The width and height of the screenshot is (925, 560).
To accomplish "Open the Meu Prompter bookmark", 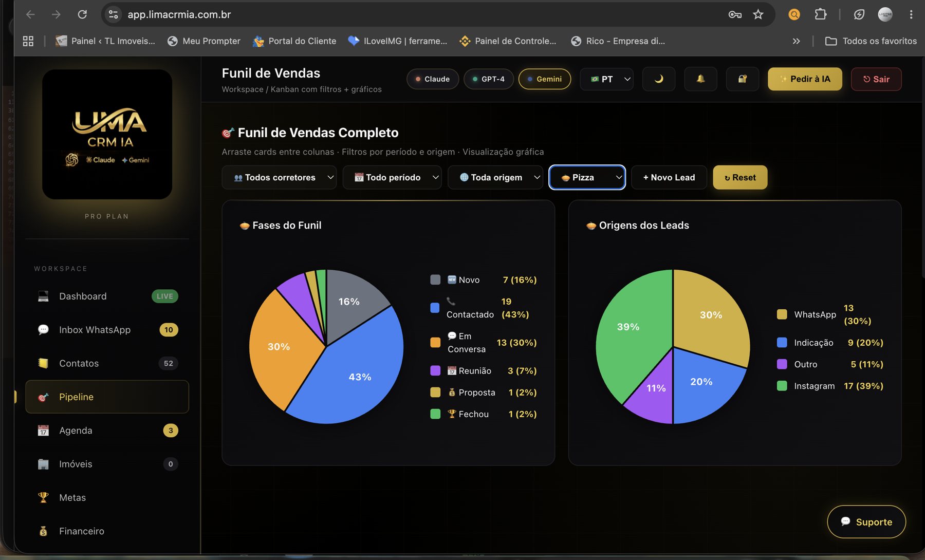I will (204, 41).
